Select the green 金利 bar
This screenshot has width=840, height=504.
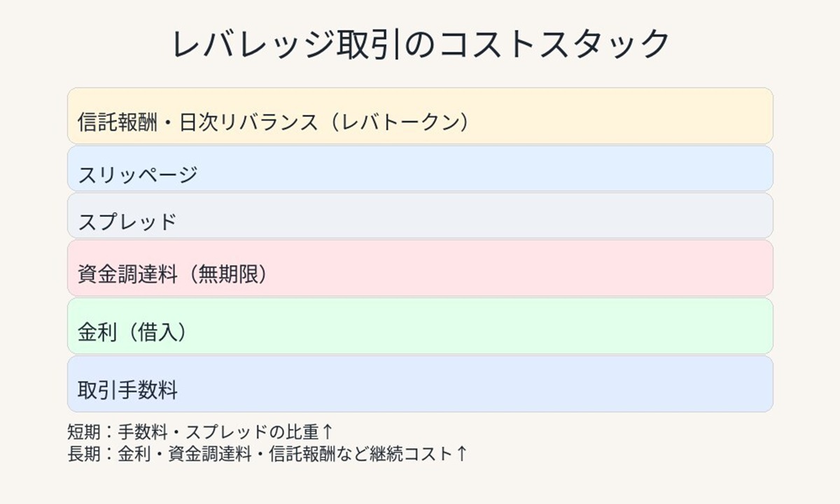420,326
